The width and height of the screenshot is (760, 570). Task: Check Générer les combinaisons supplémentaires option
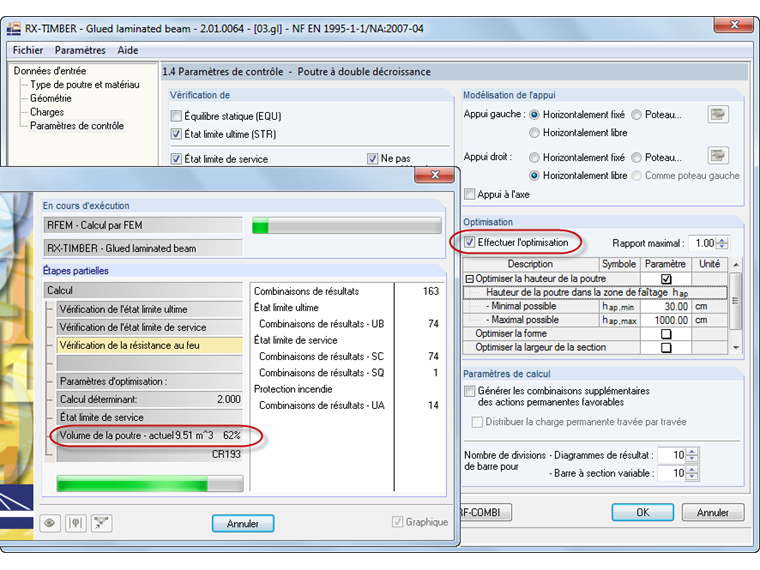pos(469,391)
